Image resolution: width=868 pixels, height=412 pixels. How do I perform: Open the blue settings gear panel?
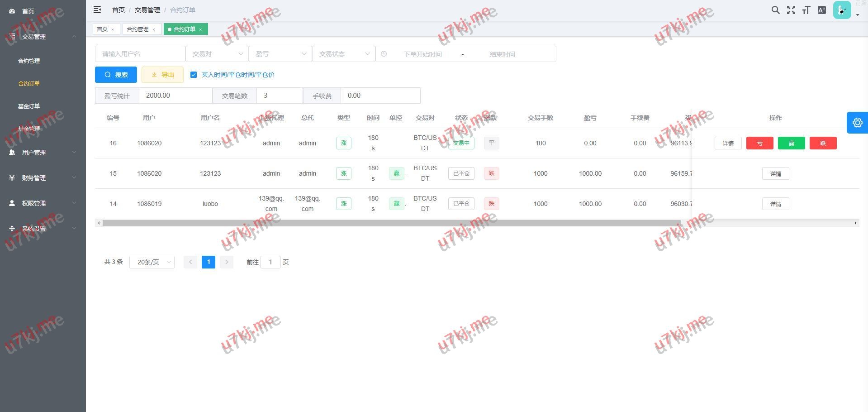[857, 123]
